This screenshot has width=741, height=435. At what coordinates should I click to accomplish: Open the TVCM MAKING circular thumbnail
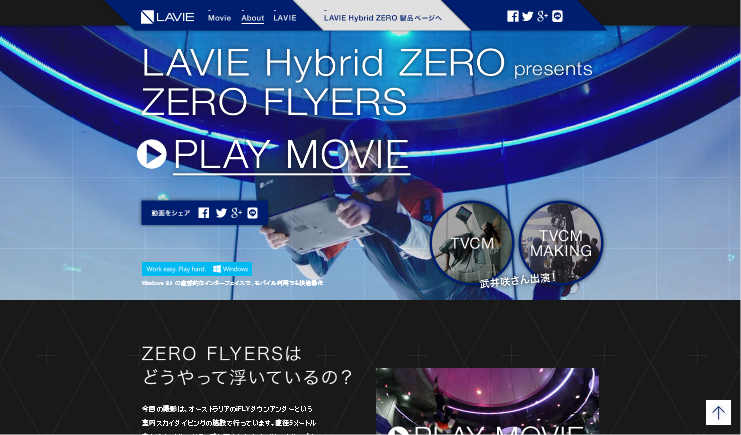tap(561, 243)
